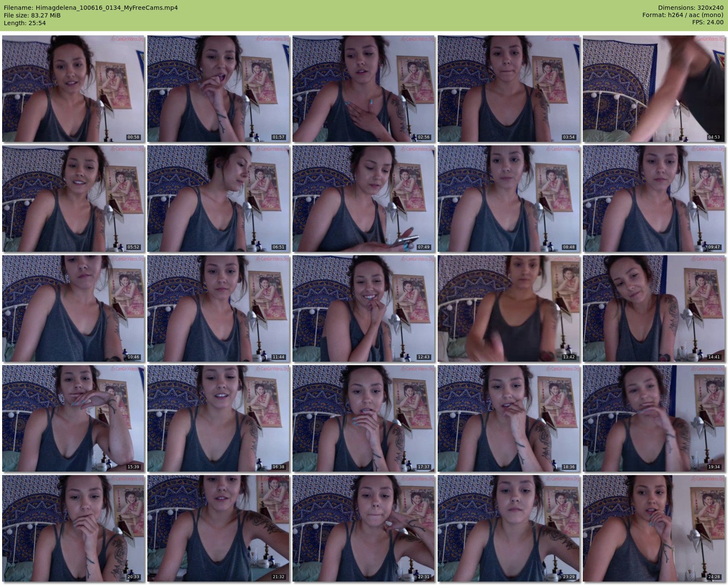Click the filename text ending in MyFreeCams.mp4
The image size is (728, 585).
click(91, 8)
